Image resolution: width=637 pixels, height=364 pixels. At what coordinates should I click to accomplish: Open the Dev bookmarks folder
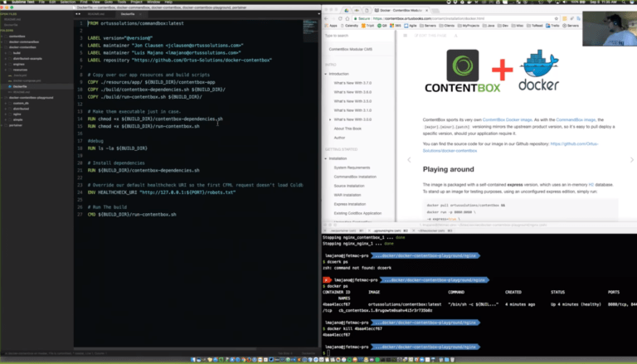pos(503,26)
